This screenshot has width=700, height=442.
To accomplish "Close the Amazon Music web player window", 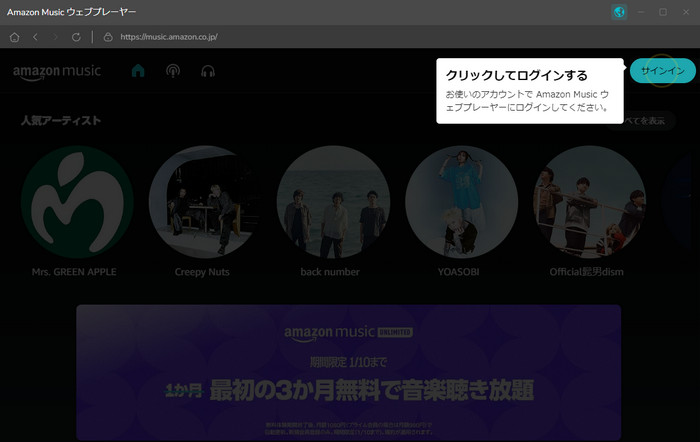I will [x=686, y=12].
